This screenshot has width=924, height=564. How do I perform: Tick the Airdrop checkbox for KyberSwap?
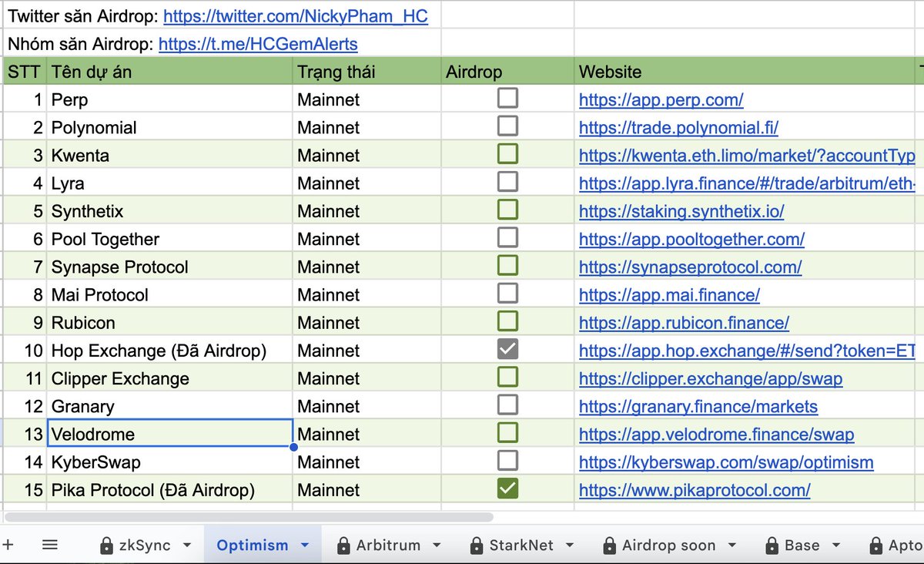507,461
